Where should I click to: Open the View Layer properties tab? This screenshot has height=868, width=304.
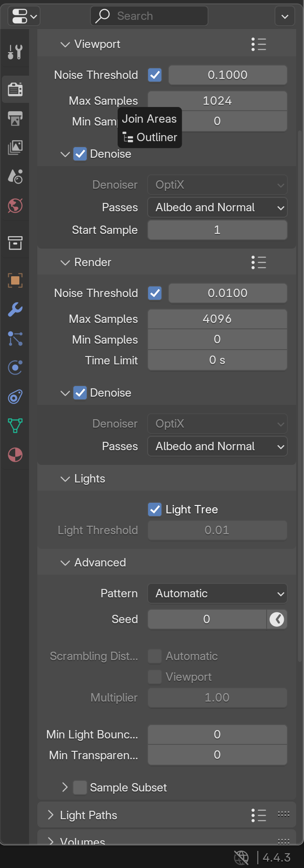[15, 147]
